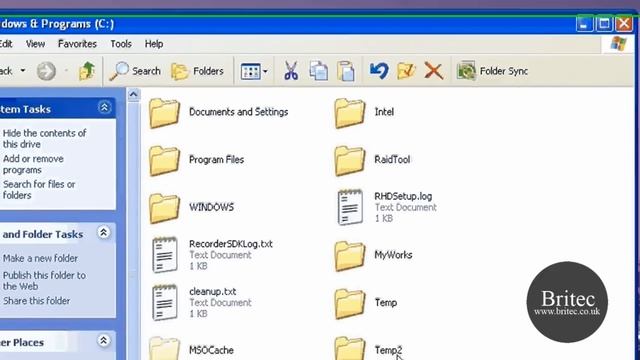Click the folder options toolbar icon
This screenshot has width=640, height=360.
(406, 71)
